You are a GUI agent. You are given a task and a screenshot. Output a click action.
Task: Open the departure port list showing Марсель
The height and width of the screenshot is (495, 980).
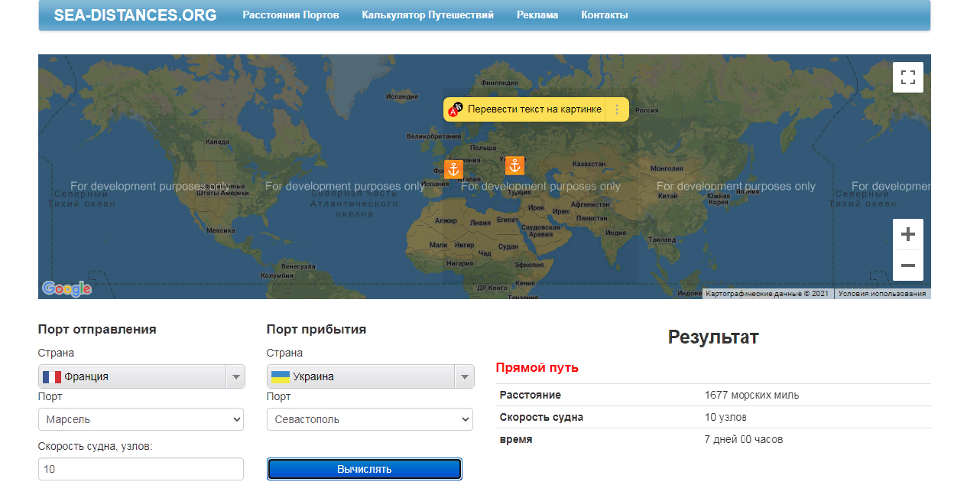[141, 419]
